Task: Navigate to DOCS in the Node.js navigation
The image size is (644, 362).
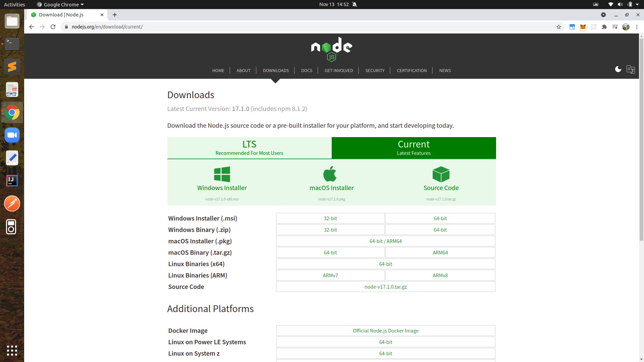Action: [307, 70]
